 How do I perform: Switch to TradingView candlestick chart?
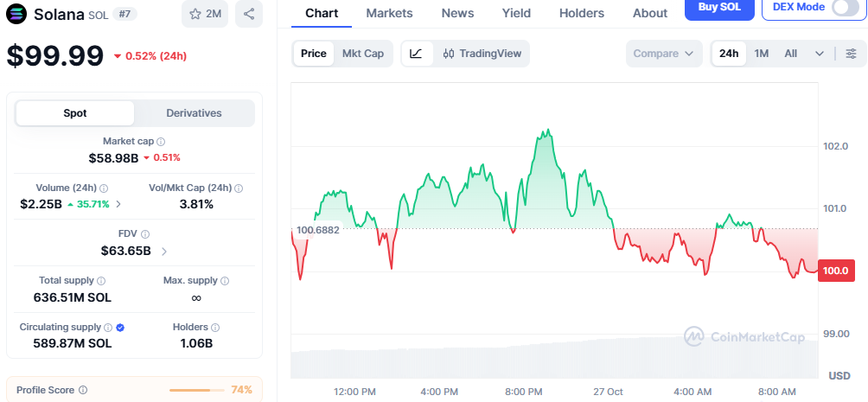[x=482, y=54]
